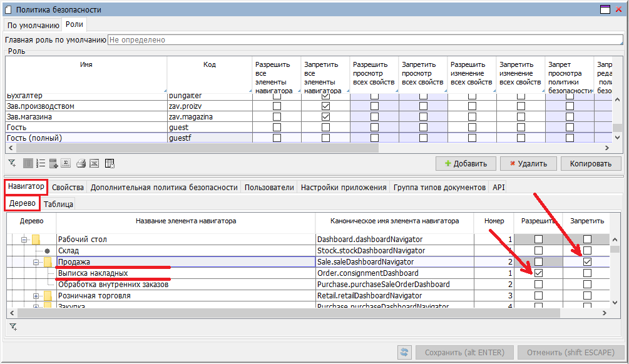The image size is (629, 364).
Task: Click the table settings icon in roles toolbar
Action: [x=110, y=164]
